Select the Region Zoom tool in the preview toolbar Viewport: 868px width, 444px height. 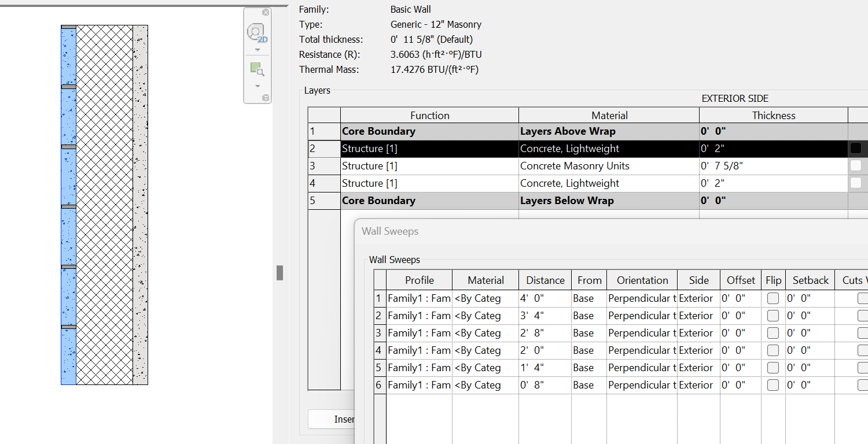pos(257,68)
